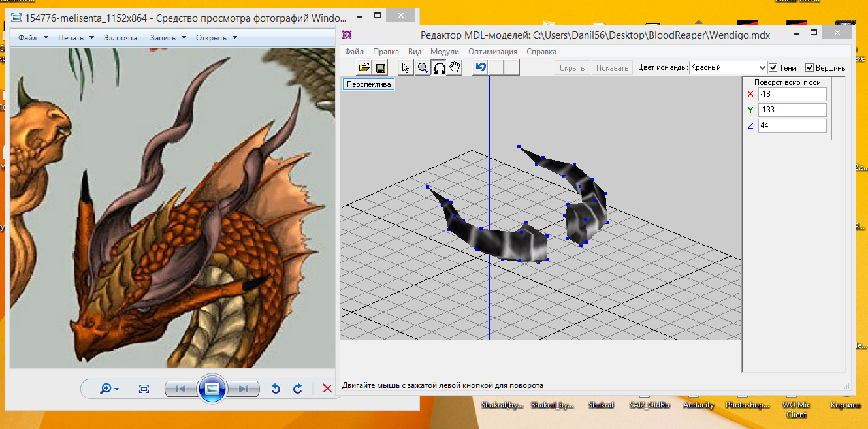Image resolution: width=868 pixels, height=429 pixels.
Task: Go to next photo in viewer
Action: click(242, 389)
